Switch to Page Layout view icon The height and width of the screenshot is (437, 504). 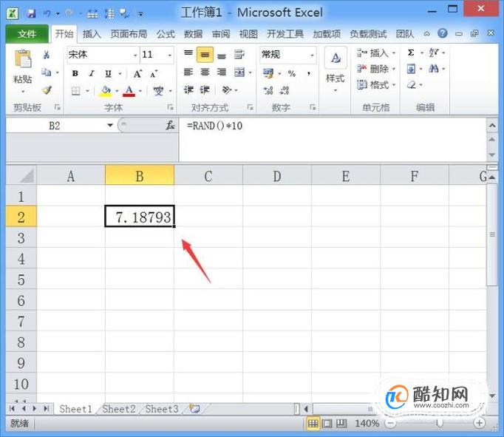click(327, 424)
